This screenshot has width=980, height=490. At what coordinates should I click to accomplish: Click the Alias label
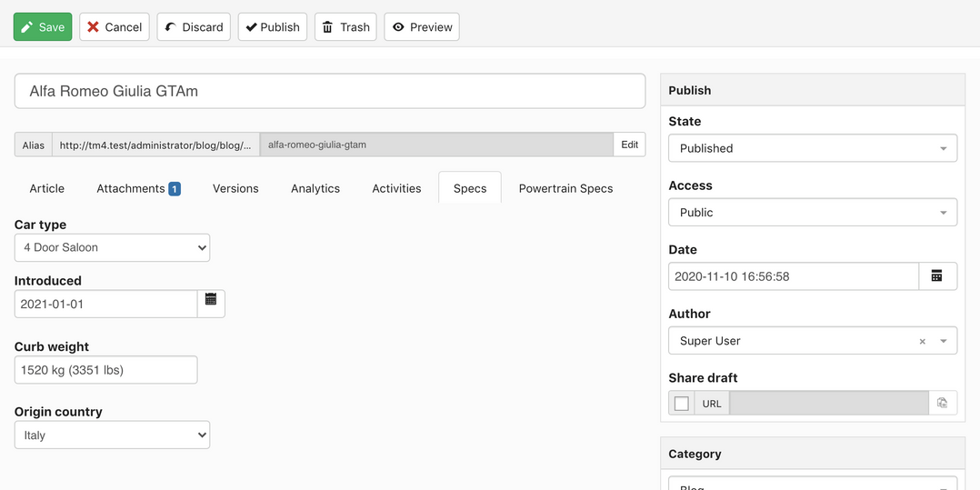(x=34, y=145)
